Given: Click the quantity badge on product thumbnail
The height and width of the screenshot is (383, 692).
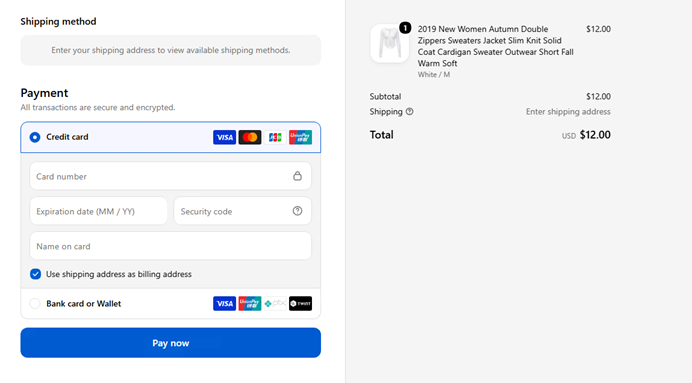Looking at the screenshot, I should pos(405,28).
